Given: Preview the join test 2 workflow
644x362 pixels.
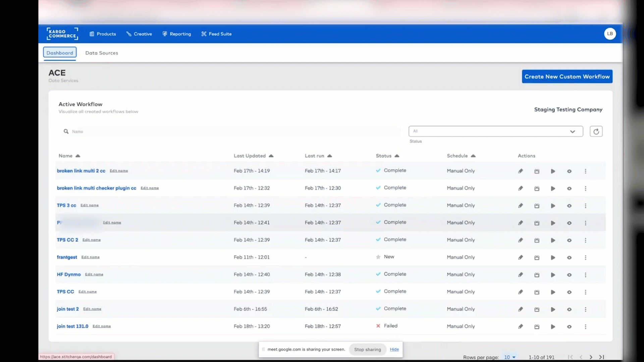Looking at the screenshot, I should click(569, 309).
